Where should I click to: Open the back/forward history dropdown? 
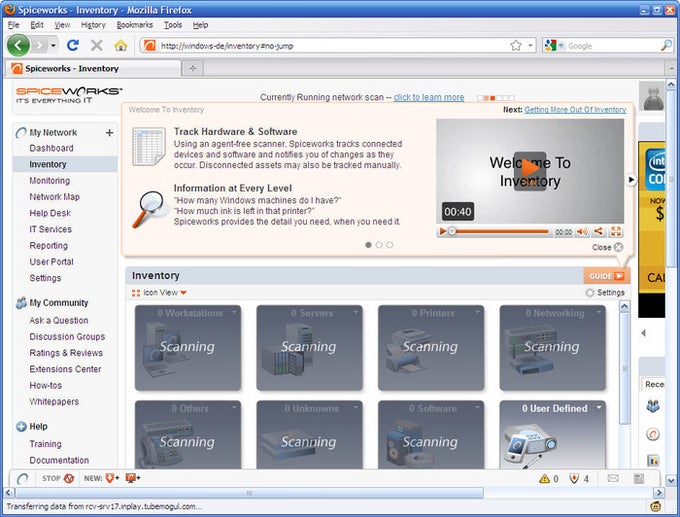pos(53,45)
